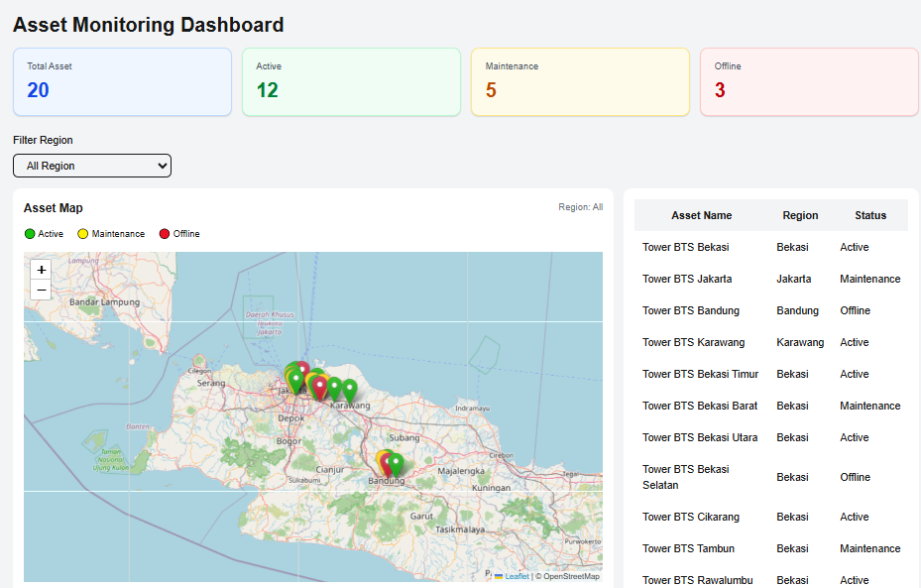Select the Tower BTS Bekasi Selatan row
This screenshot has height=588, width=921.
[x=771, y=477]
